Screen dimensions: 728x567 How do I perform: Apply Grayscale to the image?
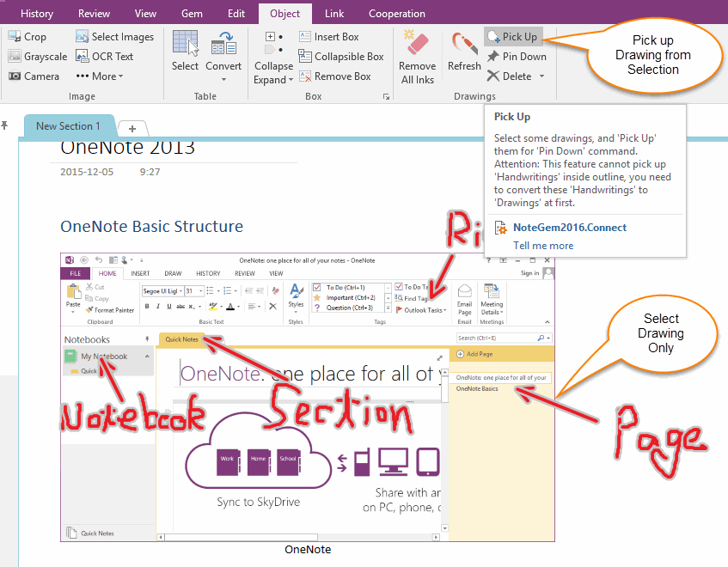coord(38,57)
